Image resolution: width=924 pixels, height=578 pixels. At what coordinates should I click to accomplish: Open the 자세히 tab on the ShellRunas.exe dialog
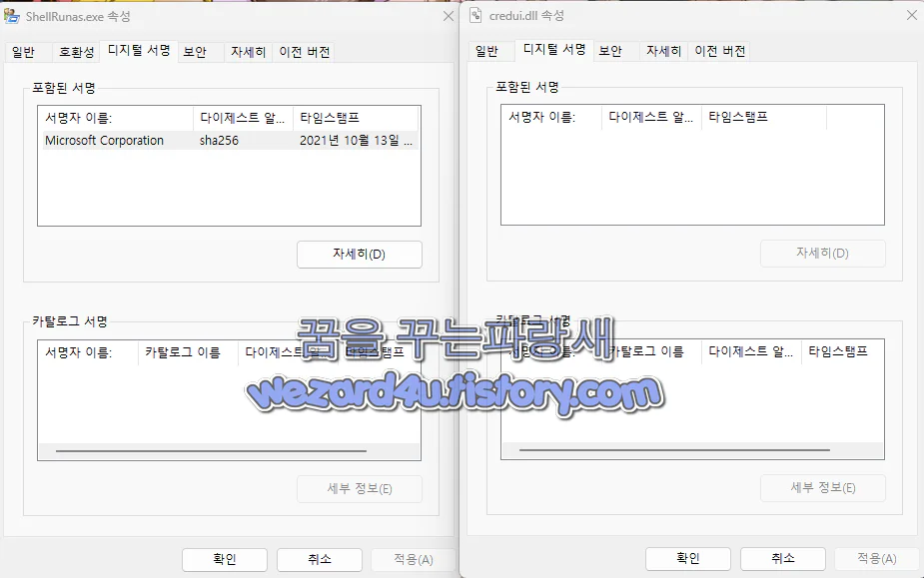(246, 51)
